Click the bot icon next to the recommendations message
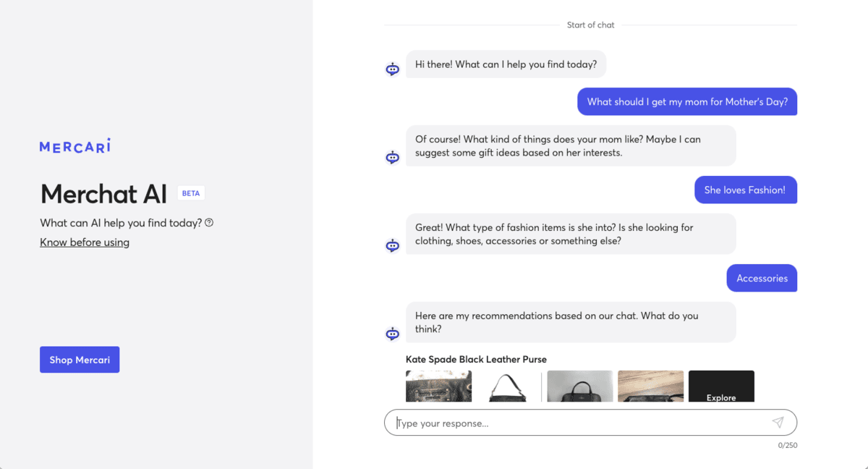Screen dimensions: 868x469 point(392,334)
